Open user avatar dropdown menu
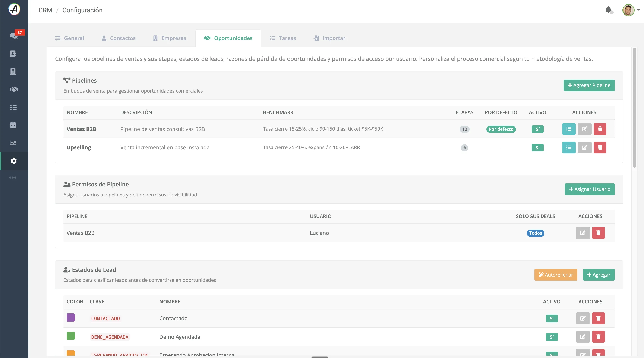Viewport: 644px width, 358px height. [x=631, y=10]
